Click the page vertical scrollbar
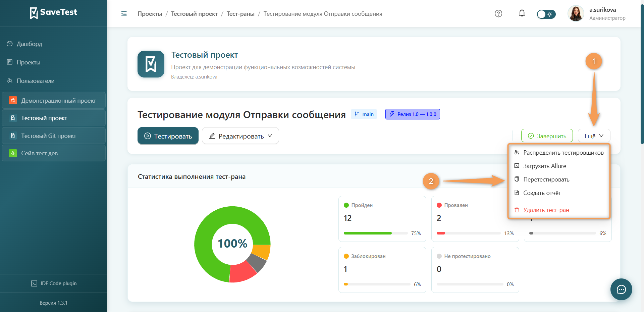The height and width of the screenshot is (312, 644). click(x=642, y=74)
